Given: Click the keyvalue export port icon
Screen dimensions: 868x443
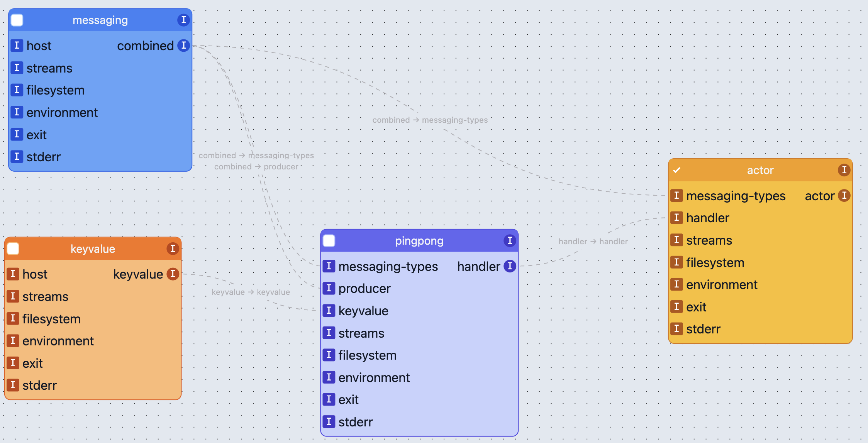Looking at the screenshot, I should coord(173,274).
